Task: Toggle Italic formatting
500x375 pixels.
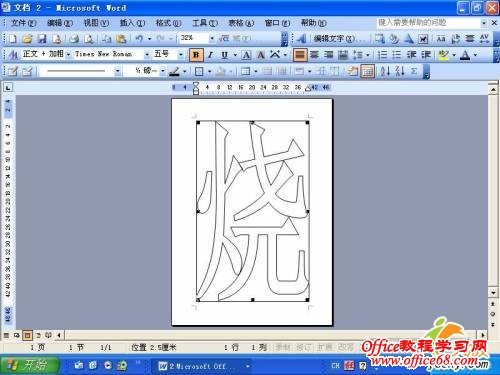Action: [x=210, y=55]
